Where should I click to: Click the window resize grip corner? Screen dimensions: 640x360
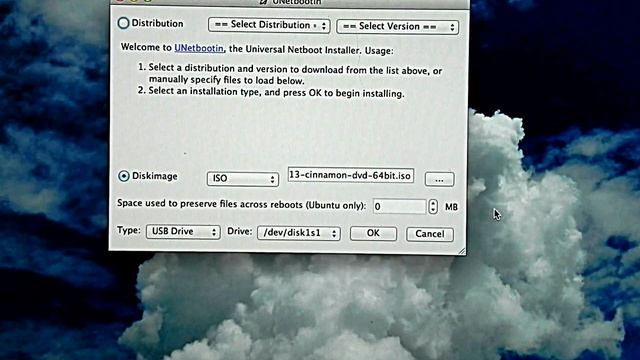point(462,251)
